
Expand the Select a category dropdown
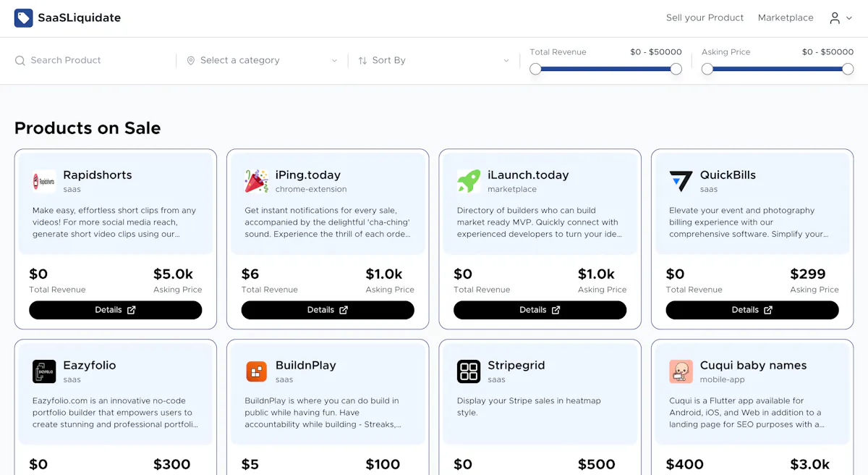click(262, 61)
